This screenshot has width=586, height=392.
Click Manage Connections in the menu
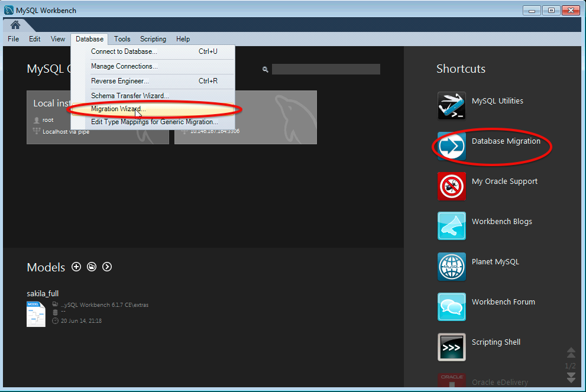(124, 66)
